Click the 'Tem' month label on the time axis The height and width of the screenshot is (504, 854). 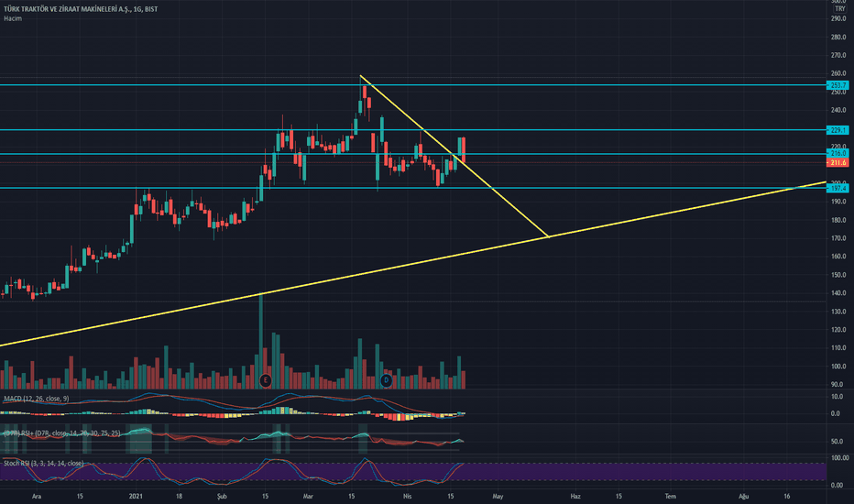(x=671, y=497)
